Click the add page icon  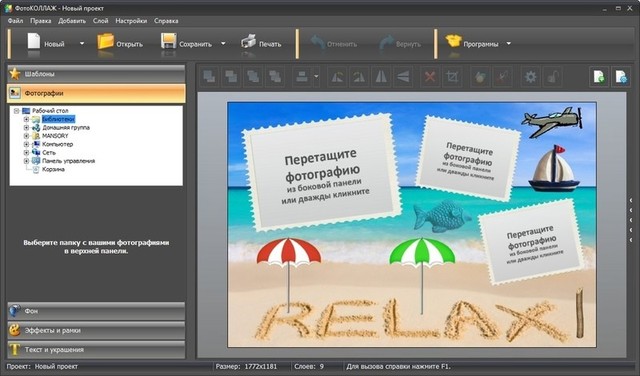pyautogui.click(x=599, y=77)
